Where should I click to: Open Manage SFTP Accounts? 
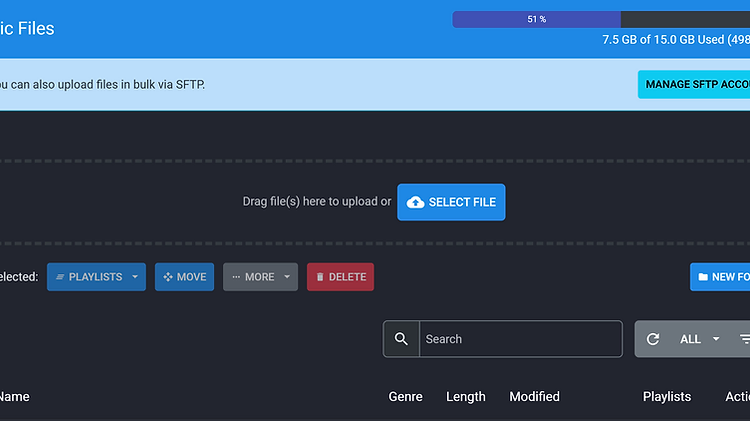click(x=694, y=84)
